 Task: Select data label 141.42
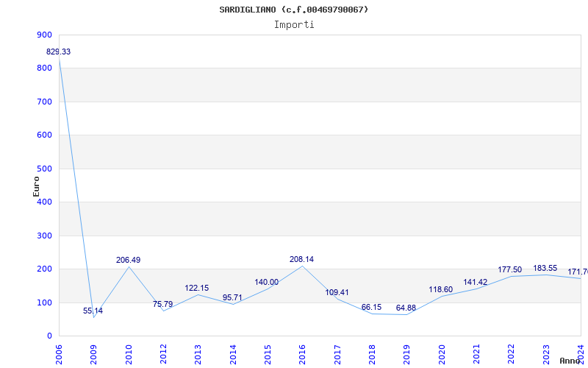point(475,282)
